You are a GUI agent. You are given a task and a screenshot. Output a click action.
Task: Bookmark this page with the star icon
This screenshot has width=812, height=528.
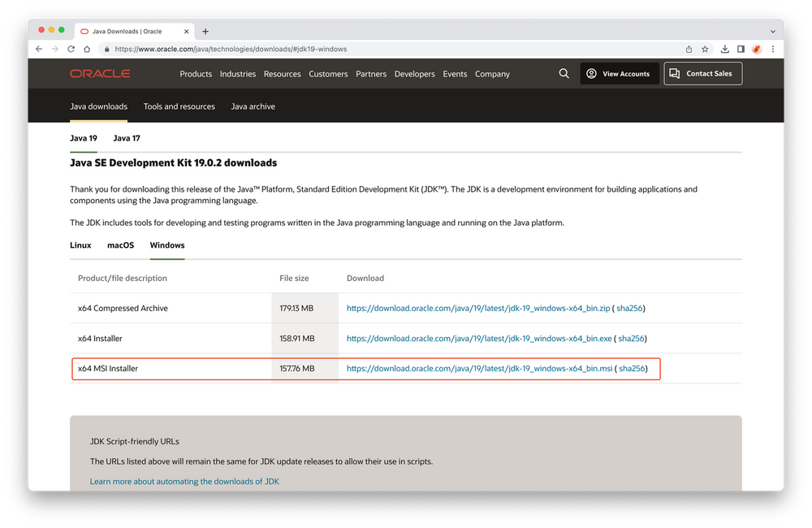point(705,49)
